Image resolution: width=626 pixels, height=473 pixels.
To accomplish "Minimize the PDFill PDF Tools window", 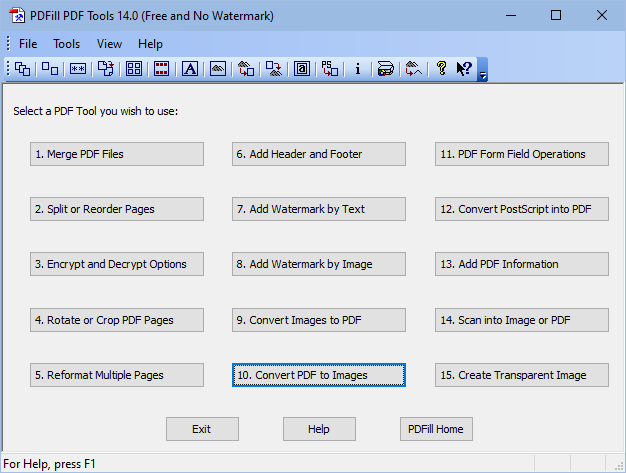I will pos(511,16).
